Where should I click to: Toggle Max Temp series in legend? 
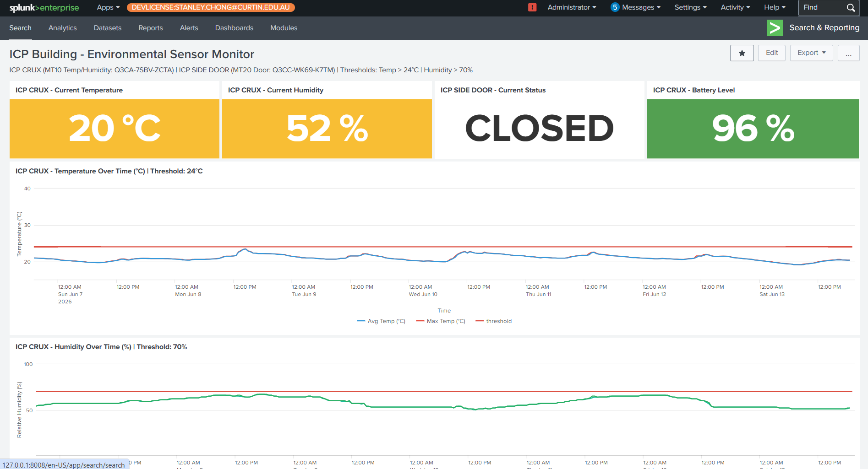coord(441,321)
